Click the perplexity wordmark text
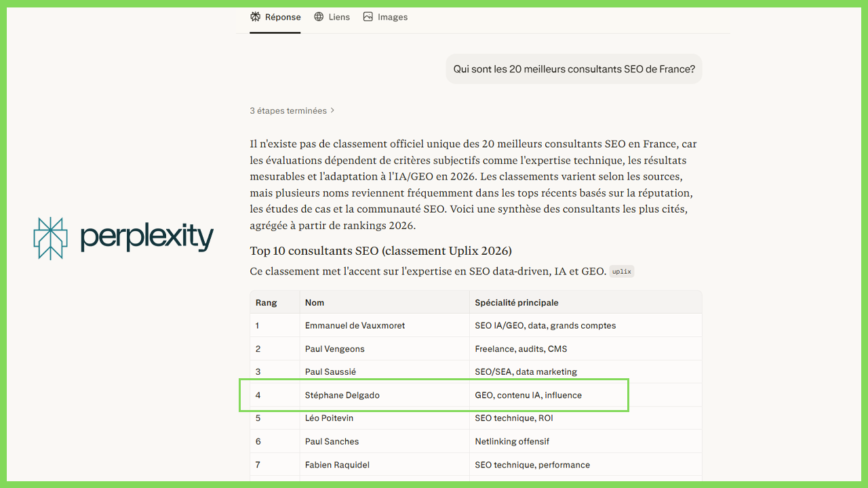 146,238
